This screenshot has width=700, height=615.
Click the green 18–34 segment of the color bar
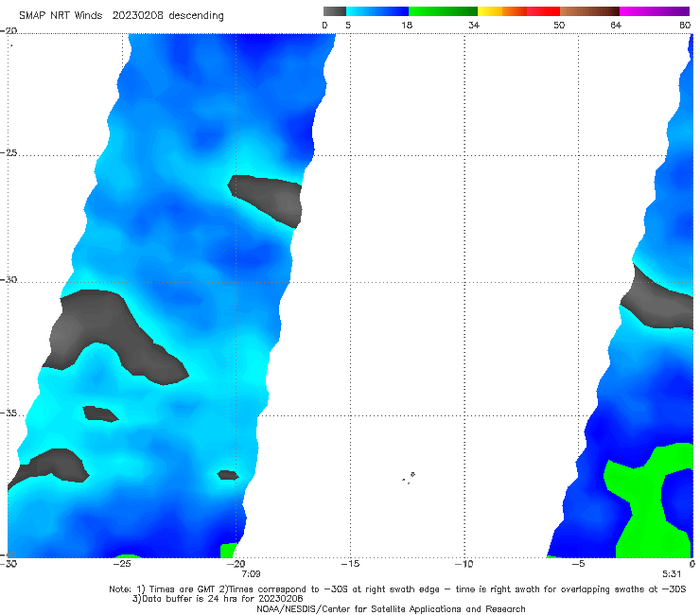443,11
